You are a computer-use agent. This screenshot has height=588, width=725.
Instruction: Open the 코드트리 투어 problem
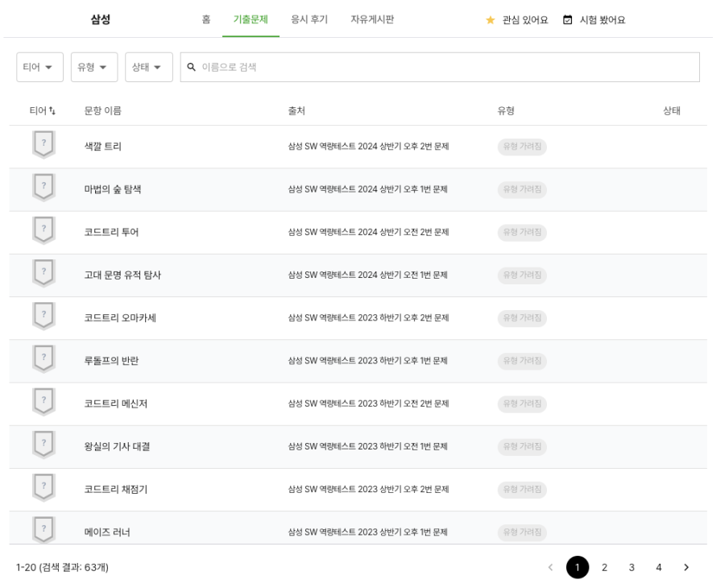tap(111, 232)
